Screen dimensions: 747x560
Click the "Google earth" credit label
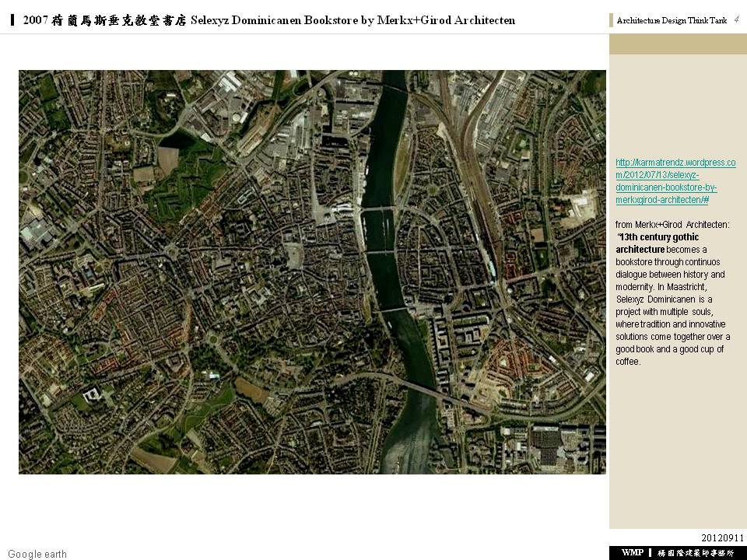[x=37, y=554]
